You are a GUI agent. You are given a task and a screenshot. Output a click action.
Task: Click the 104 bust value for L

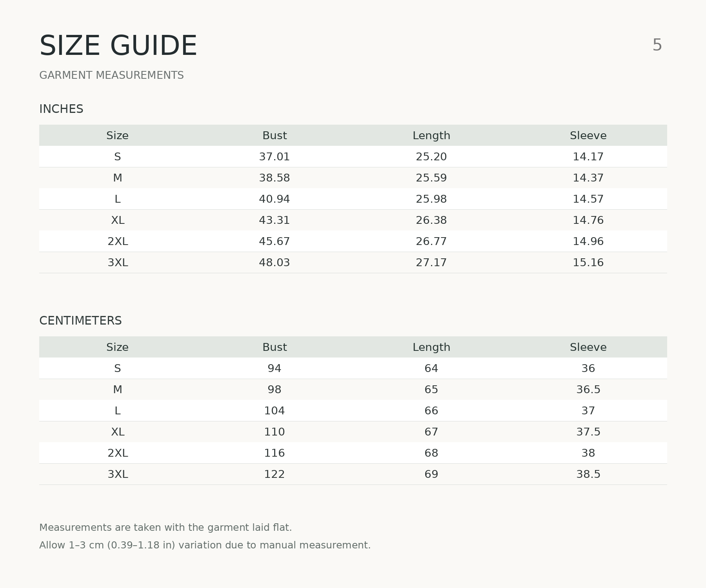(x=275, y=411)
